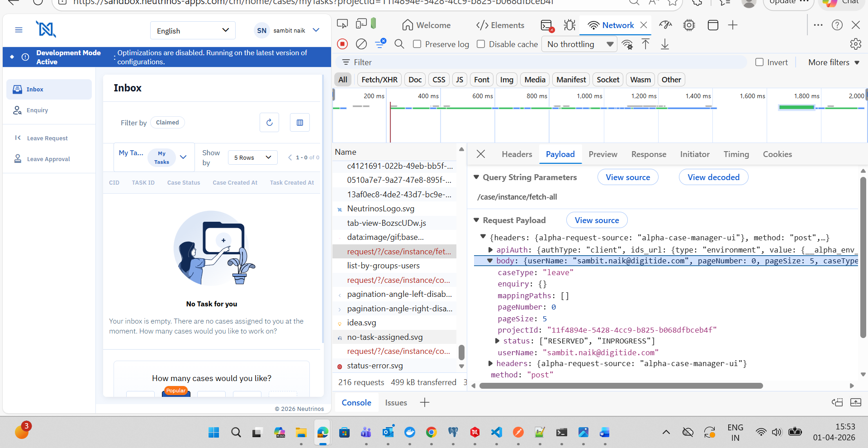This screenshot has height=448, width=868.
Task: Import HAR file with the upload arrow
Action: pyautogui.click(x=645, y=44)
